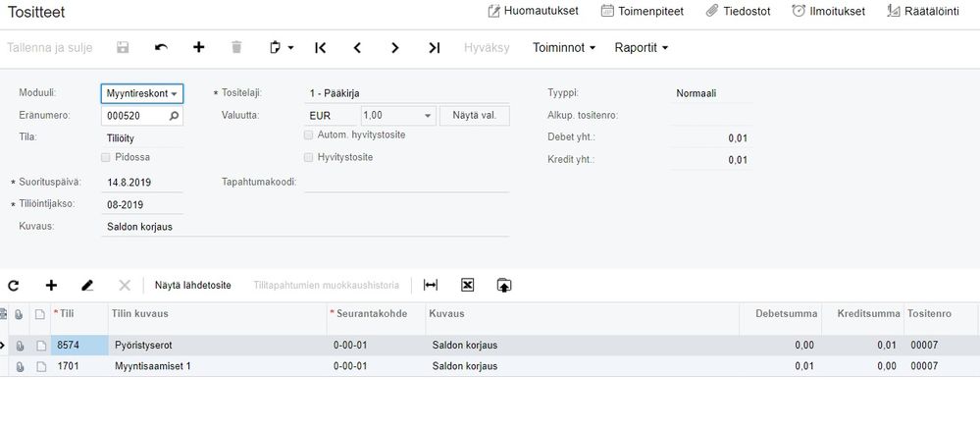Image resolution: width=980 pixels, height=431 pixels.
Task: Open the clipboard dropdown arrow
Action: pyautogui.click(x=290, y=47)
